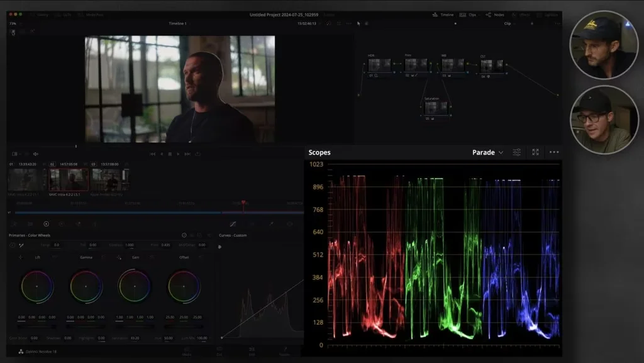Open the Clip mode dropdown above nodes
Screen dimensions: 644x363
pyautogui.click(x=509, y=23)
